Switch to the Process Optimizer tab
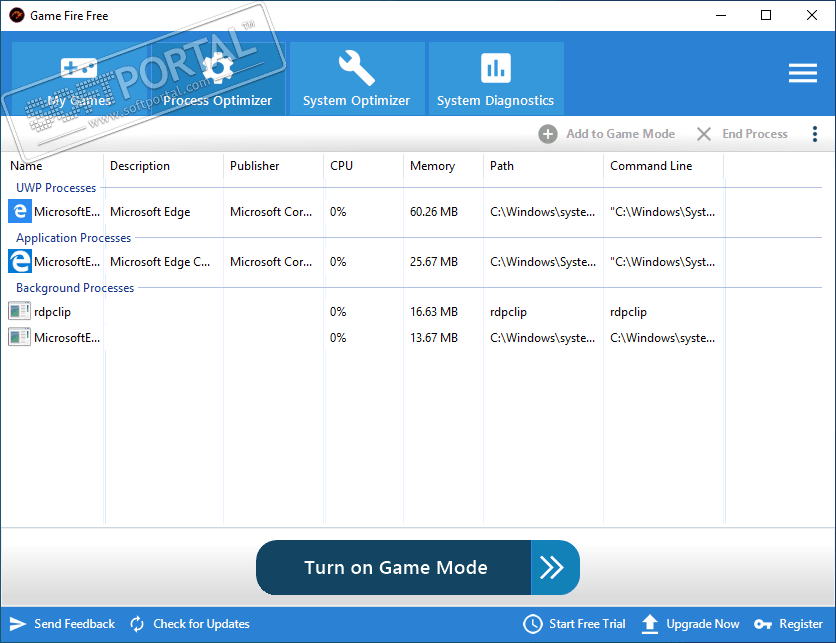This screenshot has height=643, width=836. (218, 78)
